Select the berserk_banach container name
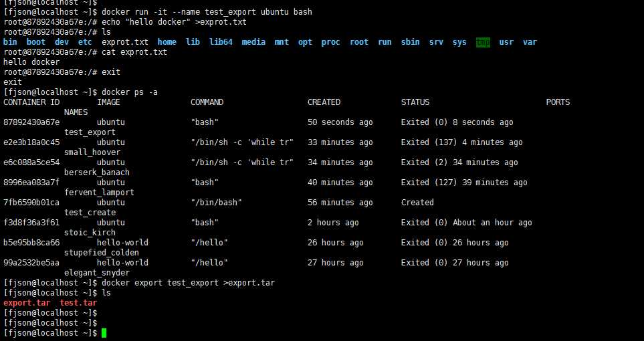The width and height of the screenshot is (644, 341). click(97, 173)
